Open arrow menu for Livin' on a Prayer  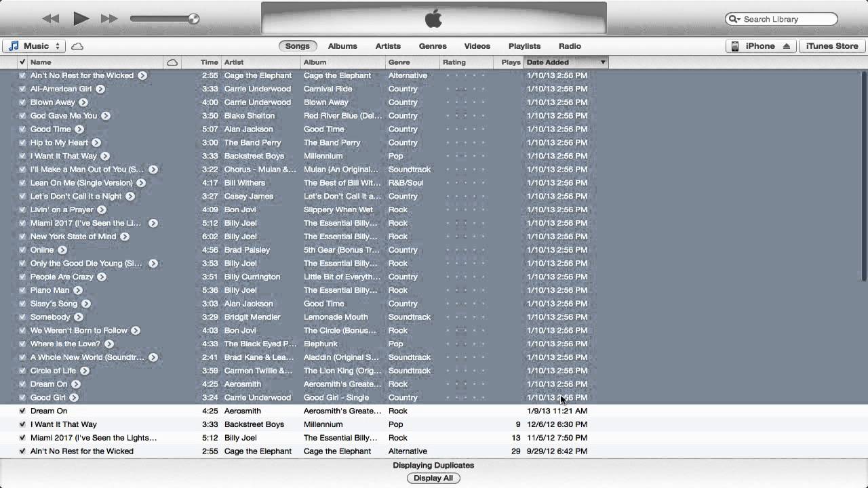point(102,209)
